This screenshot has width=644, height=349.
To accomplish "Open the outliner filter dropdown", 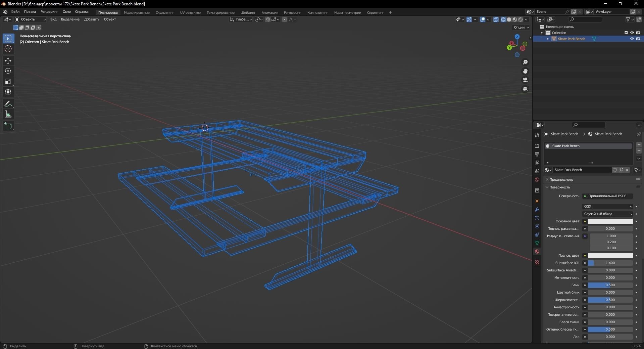I will [630, 19].
